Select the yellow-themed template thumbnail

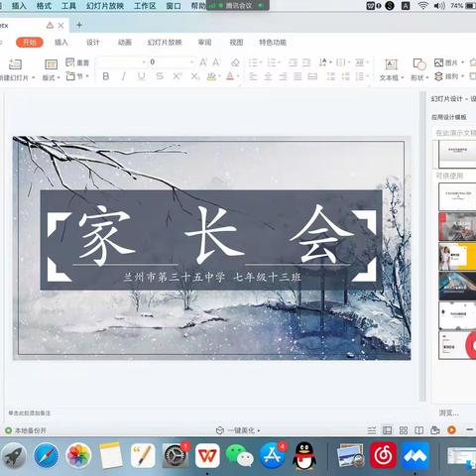pos(457,256)
